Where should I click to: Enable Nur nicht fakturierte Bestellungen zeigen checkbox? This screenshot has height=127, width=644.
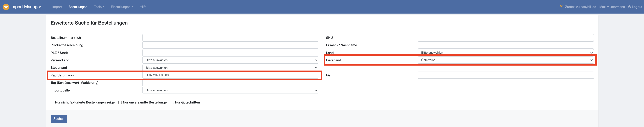[x=52, y=102]
